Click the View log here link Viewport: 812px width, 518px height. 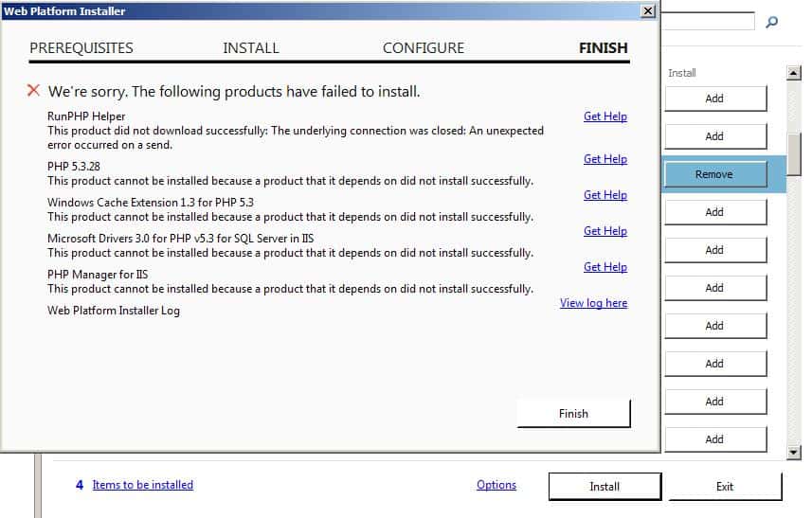593,303
